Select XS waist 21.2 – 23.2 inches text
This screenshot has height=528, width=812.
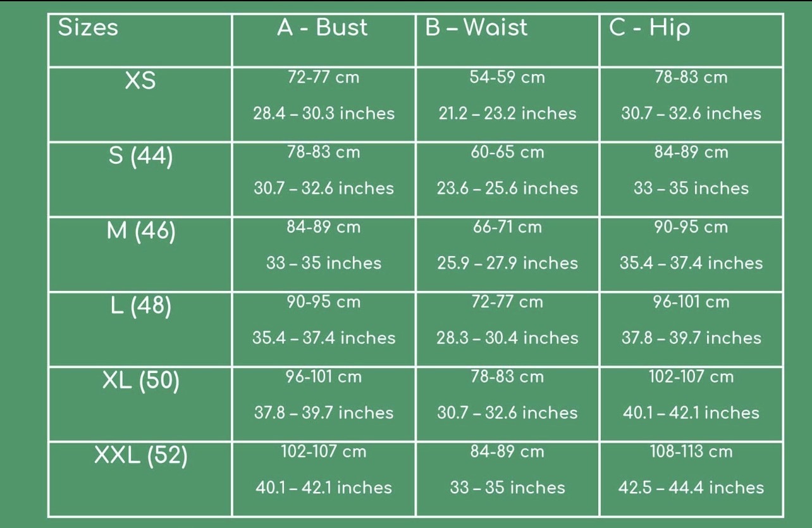[507, 113]
